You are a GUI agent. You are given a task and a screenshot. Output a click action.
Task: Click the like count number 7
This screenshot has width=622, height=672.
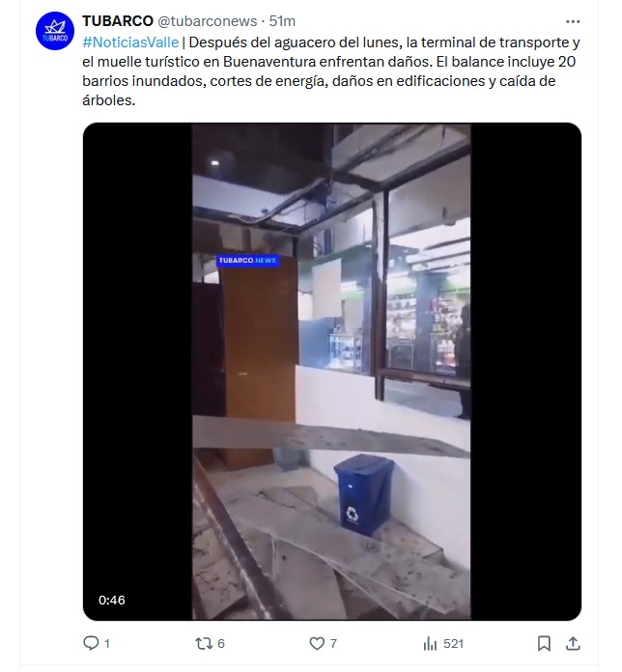pos(333,644)
